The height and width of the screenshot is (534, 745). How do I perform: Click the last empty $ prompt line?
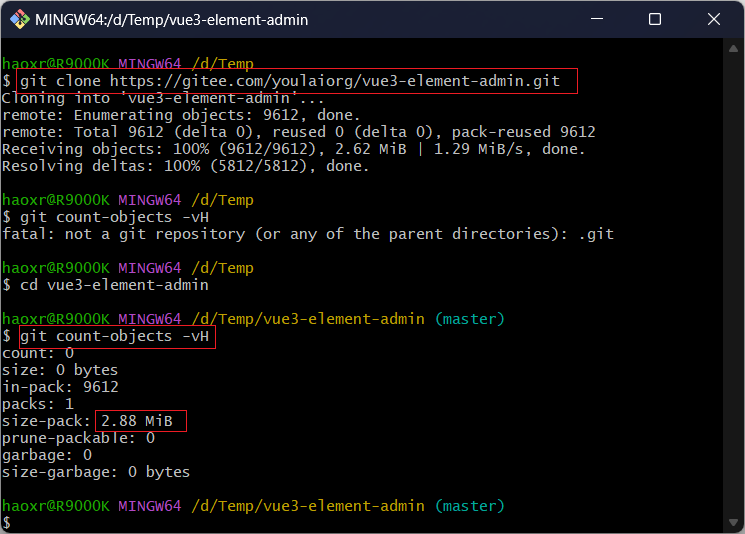point(7,523)
